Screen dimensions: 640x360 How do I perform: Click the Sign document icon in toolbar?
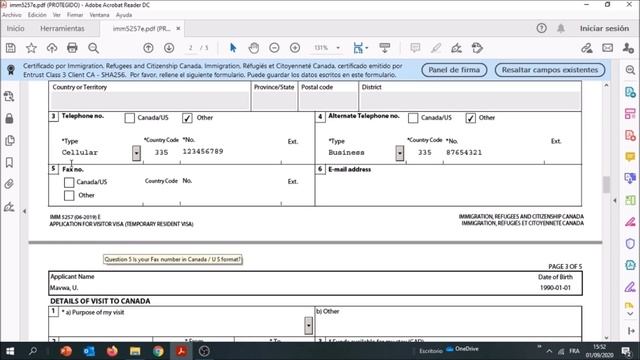tap(456, 48)
